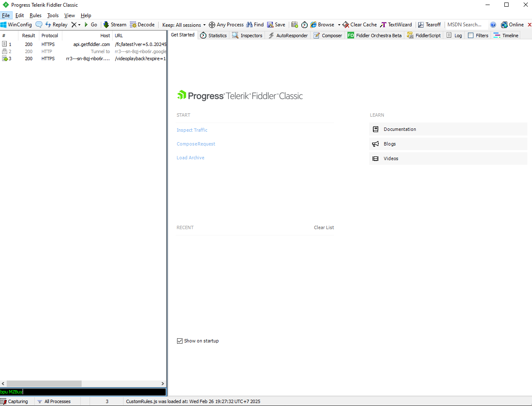Screen dimensions: 532x406
Task: Click the camera screenshot icon in toolbar
Action: pos(295,25)
